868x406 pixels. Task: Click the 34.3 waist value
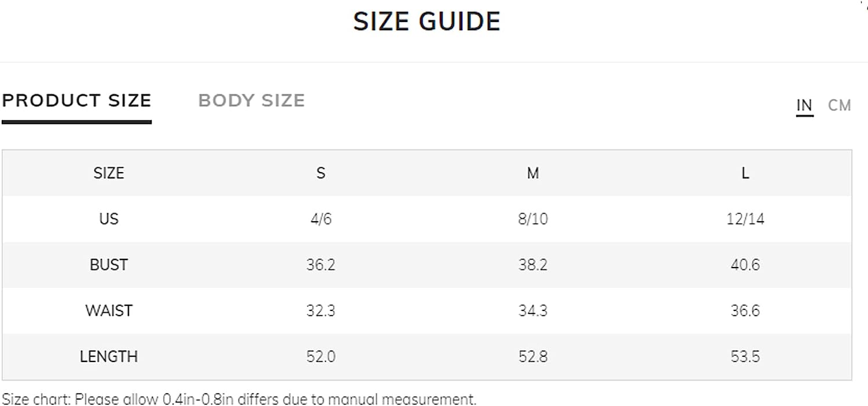coord(533,310)
